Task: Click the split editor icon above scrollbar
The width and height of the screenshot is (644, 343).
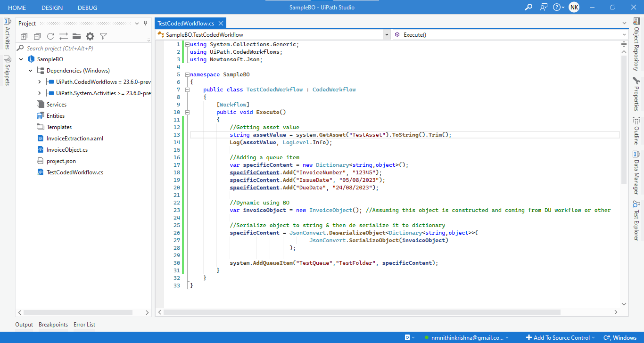Action: 624,43
